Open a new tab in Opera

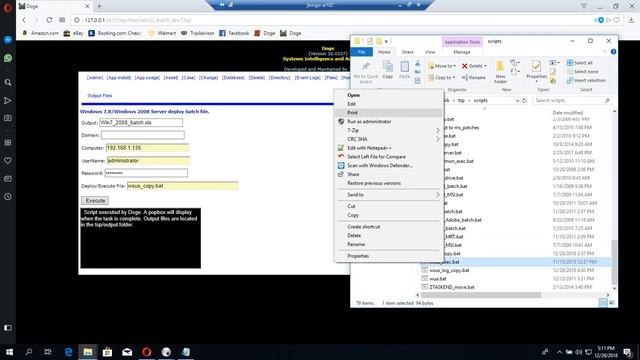(x=99, y=6)
